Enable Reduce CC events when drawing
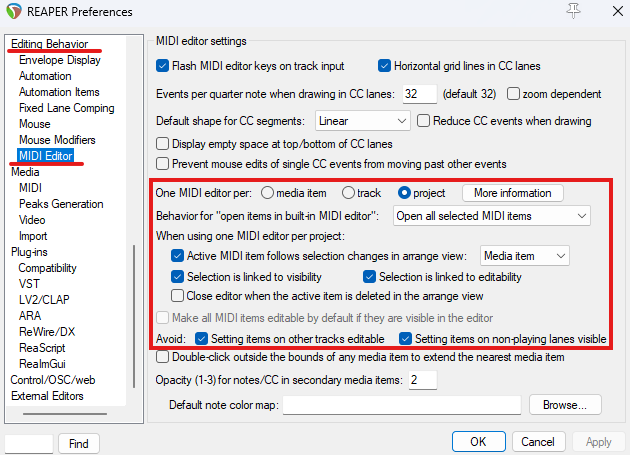This screenshot has height=455, width=630. pos(423,121)
